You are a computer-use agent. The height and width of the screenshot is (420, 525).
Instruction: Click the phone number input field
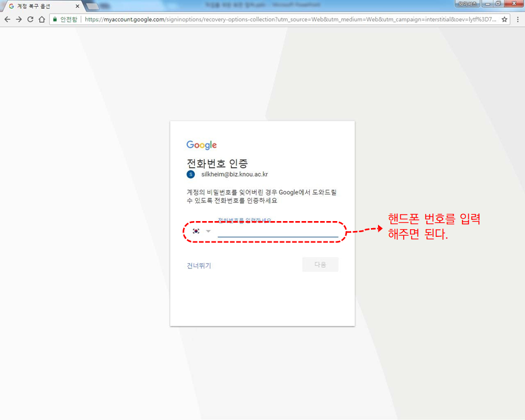pos(278,231)
